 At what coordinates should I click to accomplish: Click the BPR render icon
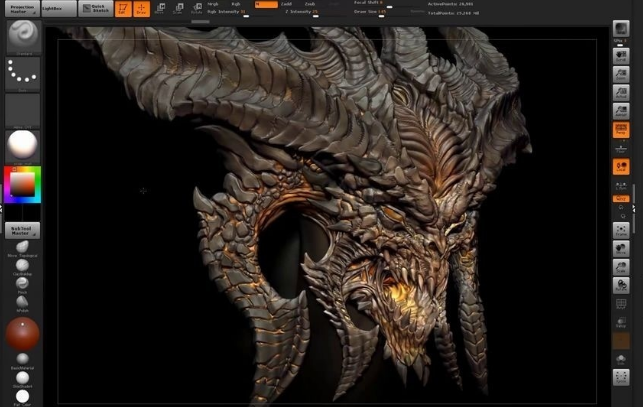coord(621,29)
